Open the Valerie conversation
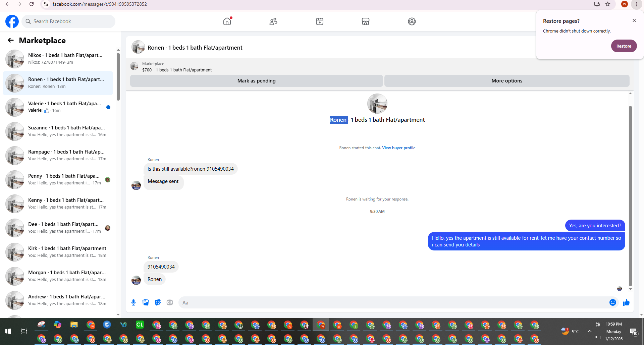Viewport: 644px width, 345px height. coord(58,107)
